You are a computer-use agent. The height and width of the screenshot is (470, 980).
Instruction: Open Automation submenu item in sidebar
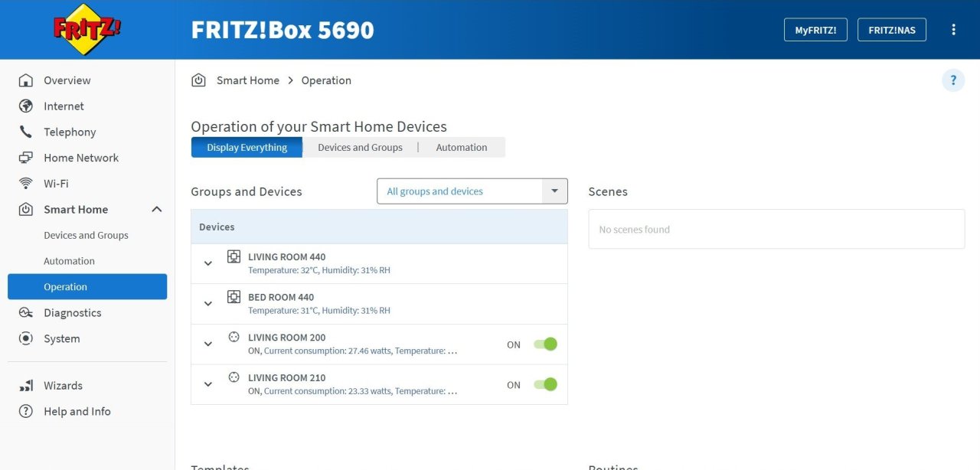tap(69, 261)
